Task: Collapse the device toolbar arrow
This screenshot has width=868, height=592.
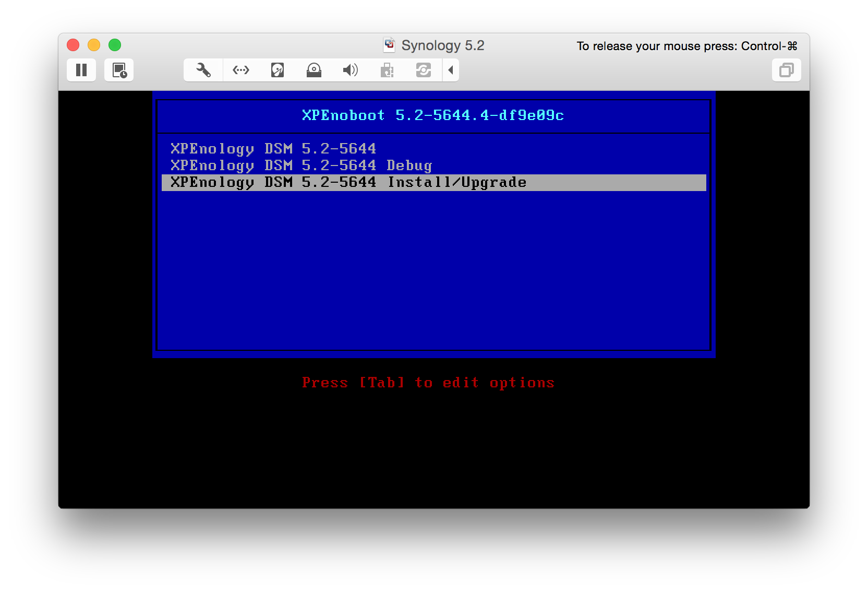Action: click(451, 70)
